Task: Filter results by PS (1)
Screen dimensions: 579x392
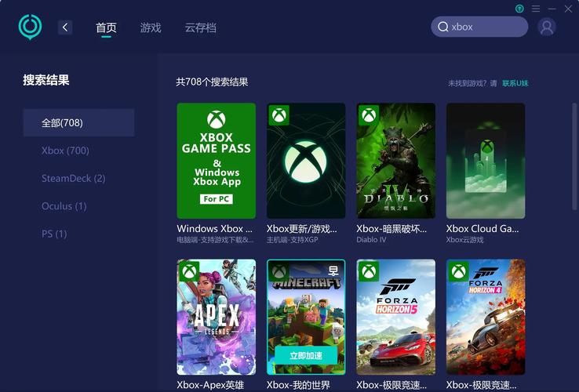Action: tap(54, 234)
